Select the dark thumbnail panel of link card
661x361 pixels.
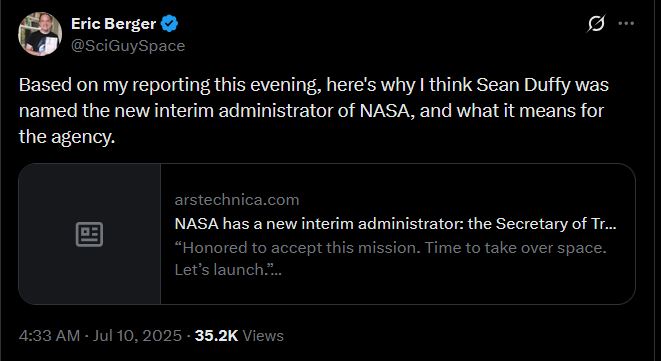(x=89, y=234)
